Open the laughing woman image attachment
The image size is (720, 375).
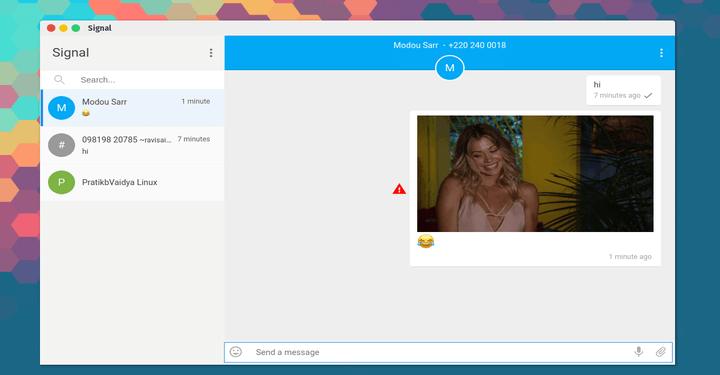pyautogui.click(x=535, y=174)
